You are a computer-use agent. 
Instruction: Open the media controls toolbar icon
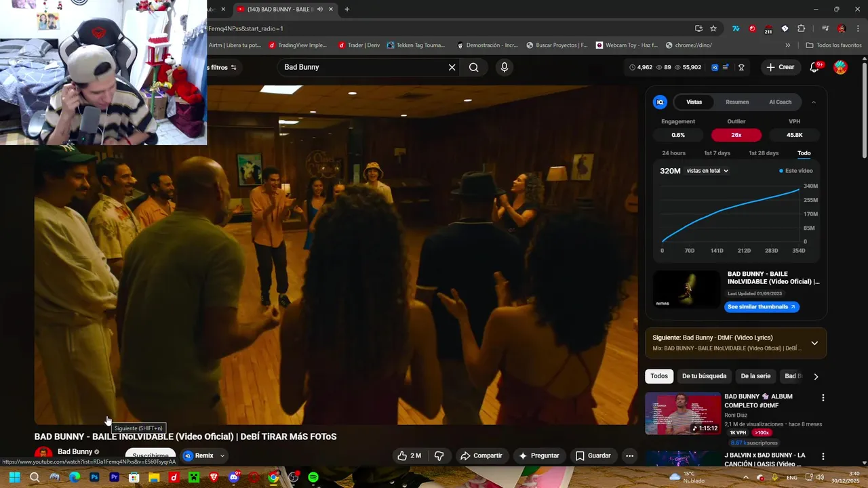point(825,28)
